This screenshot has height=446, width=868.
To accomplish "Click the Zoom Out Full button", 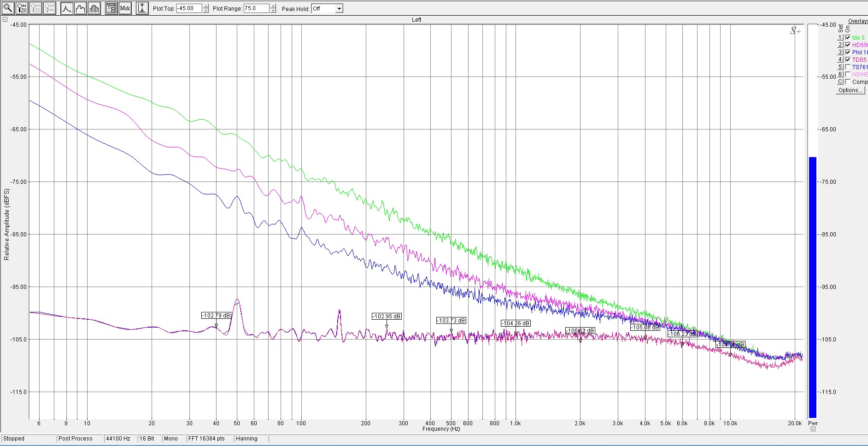I will (x=49, y=8).
